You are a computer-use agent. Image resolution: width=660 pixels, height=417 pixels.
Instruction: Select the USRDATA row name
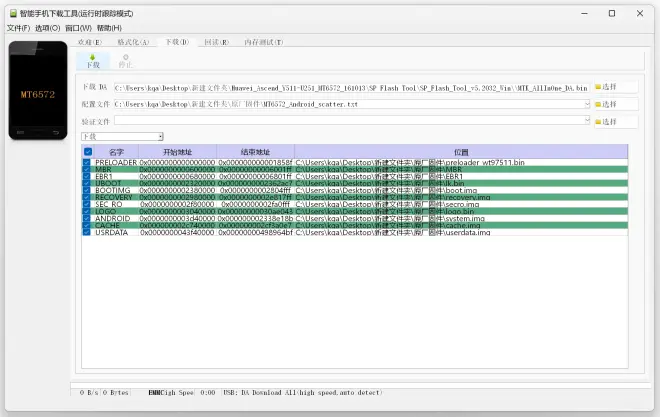(x=112, y=232)
